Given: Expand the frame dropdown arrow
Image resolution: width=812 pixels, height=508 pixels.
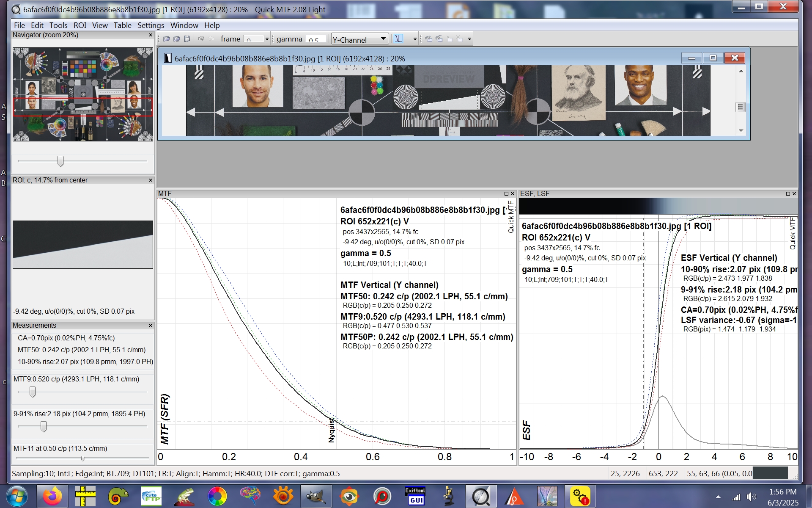Looking at the screenshot, I should click(267, 39).
